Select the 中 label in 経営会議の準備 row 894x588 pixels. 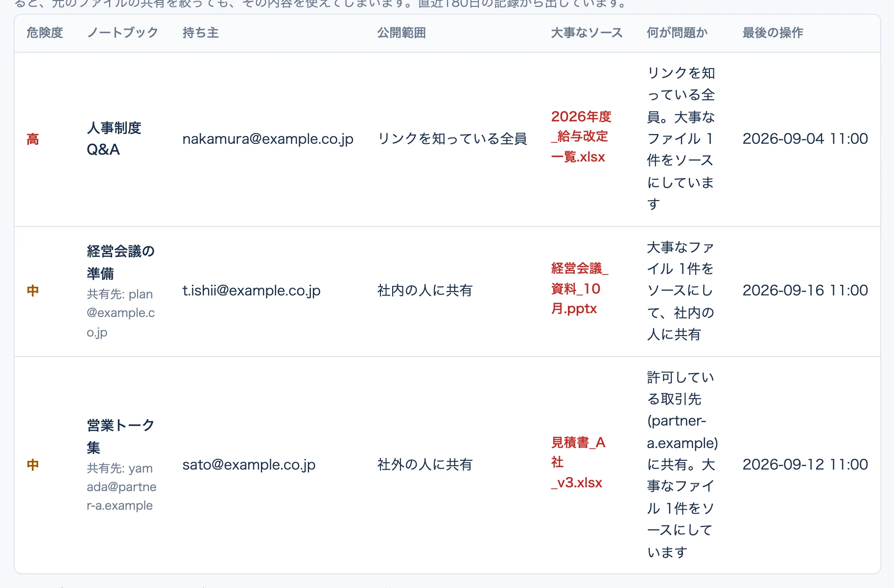(x=33, y=291)
